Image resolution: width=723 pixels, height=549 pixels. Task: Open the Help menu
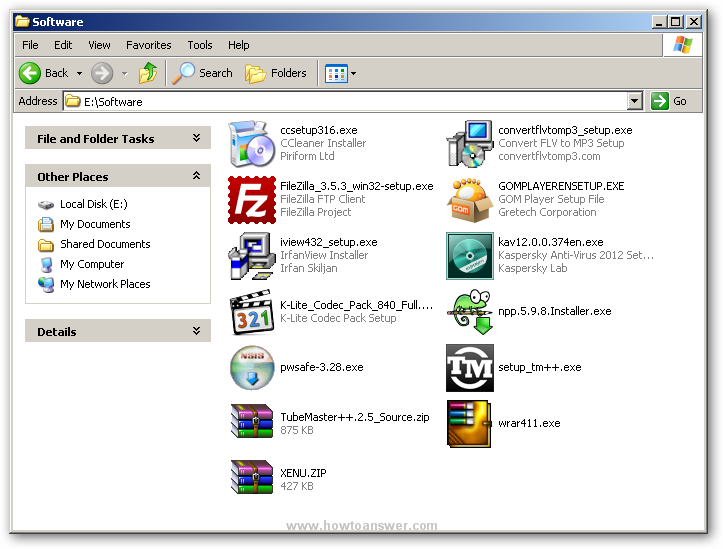[238, 45]
